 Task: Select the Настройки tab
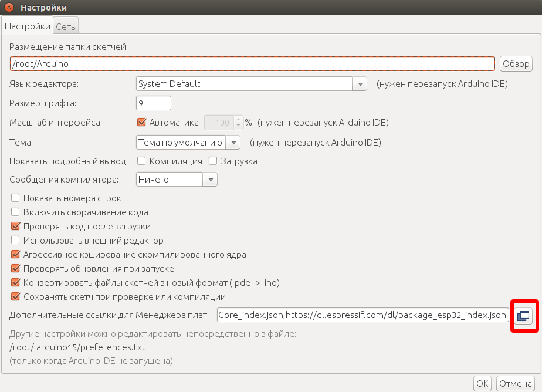[x=28, y=26]
